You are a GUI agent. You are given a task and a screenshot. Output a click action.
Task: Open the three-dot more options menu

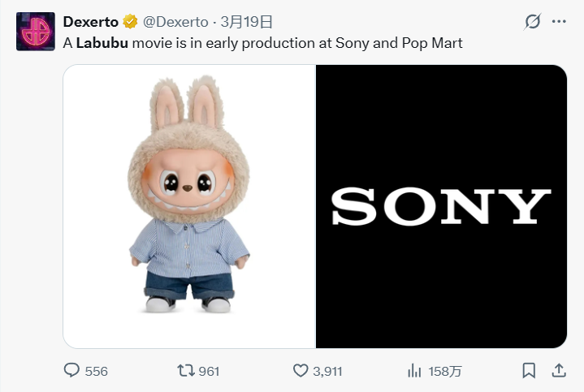[x=559, y=22]
